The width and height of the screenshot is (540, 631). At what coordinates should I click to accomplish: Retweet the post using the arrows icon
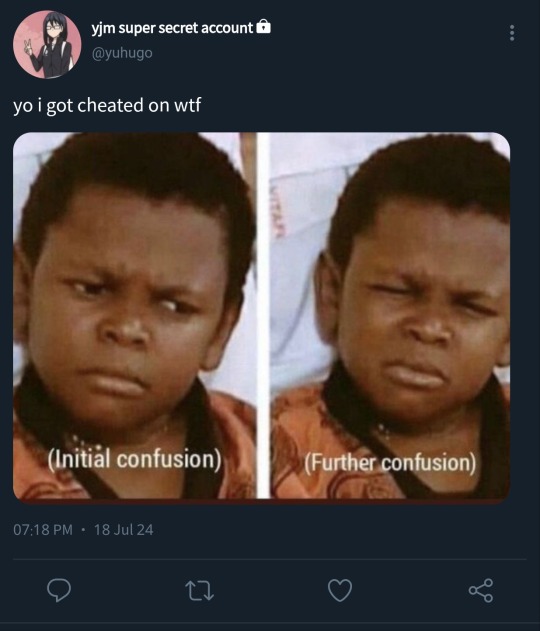point(200,590)
